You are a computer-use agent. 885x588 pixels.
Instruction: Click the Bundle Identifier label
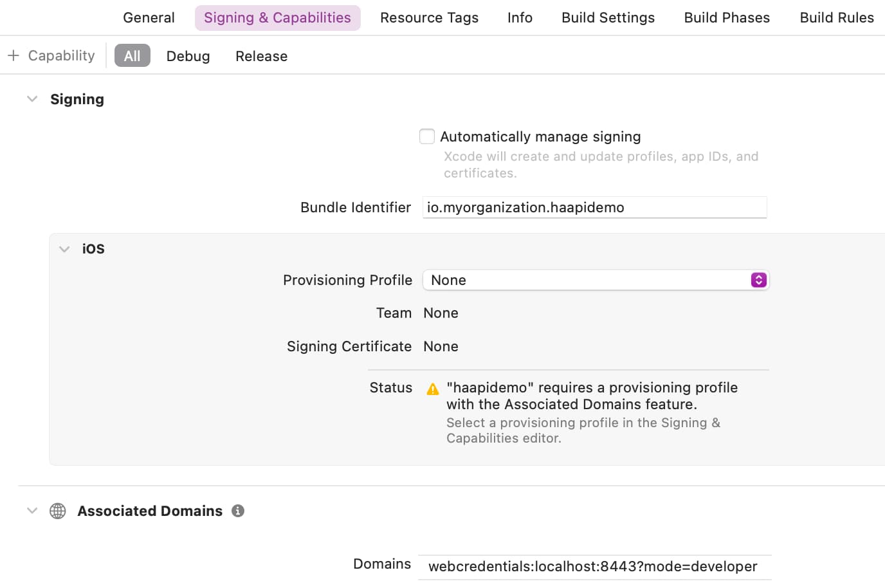tap(356, 207)
